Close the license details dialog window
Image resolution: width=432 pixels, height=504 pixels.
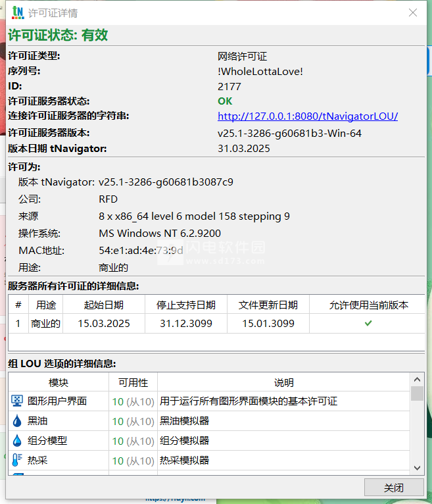[413, 13]
